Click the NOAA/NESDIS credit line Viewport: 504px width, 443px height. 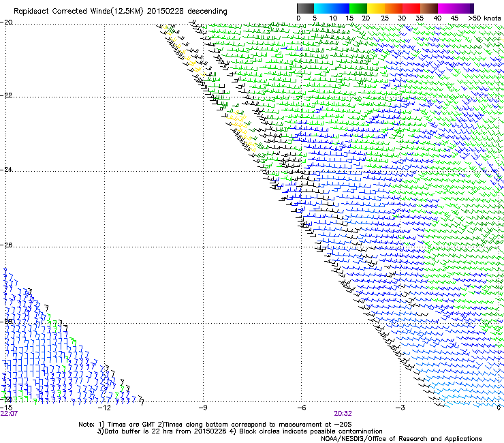click(401, 439)
